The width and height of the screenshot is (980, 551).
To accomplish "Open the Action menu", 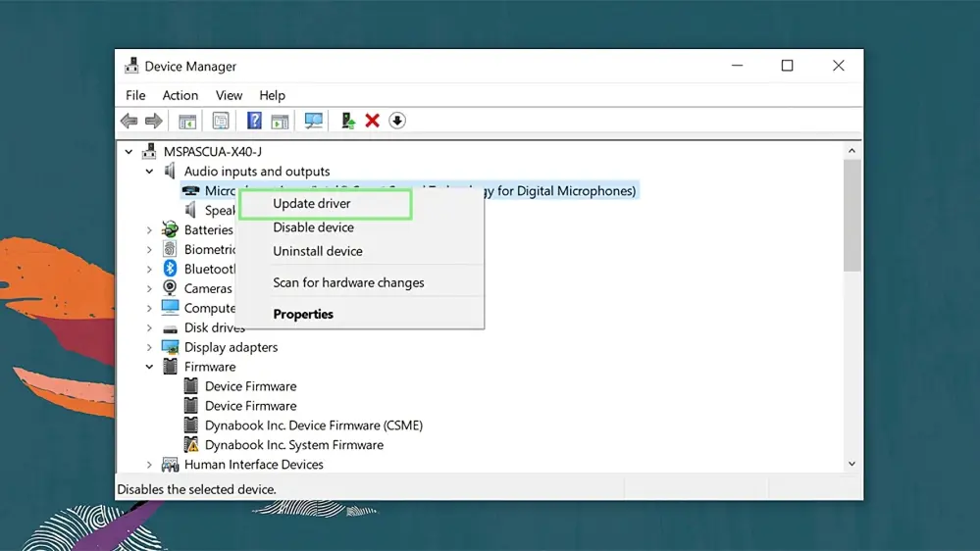I will (180, 95).
